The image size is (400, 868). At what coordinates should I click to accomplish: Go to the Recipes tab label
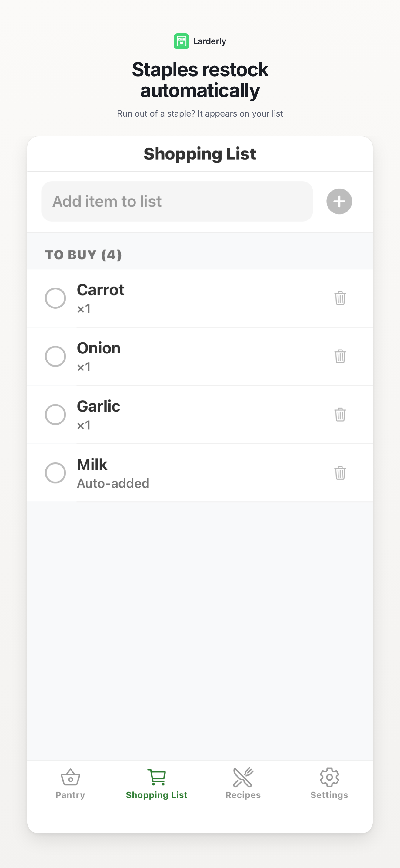243,795
